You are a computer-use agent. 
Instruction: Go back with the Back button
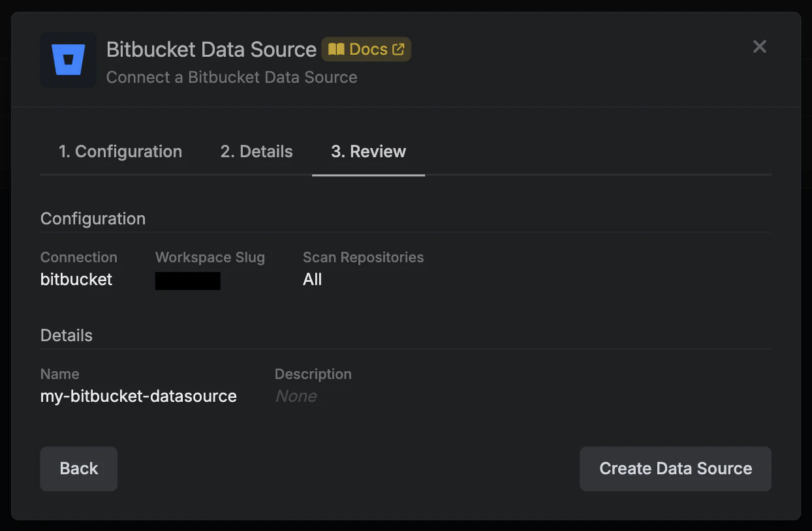pos(79,468)
